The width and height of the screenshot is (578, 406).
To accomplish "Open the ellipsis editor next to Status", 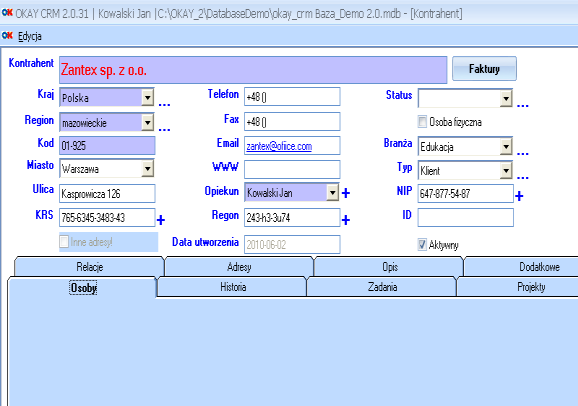I will coord(523,106).
